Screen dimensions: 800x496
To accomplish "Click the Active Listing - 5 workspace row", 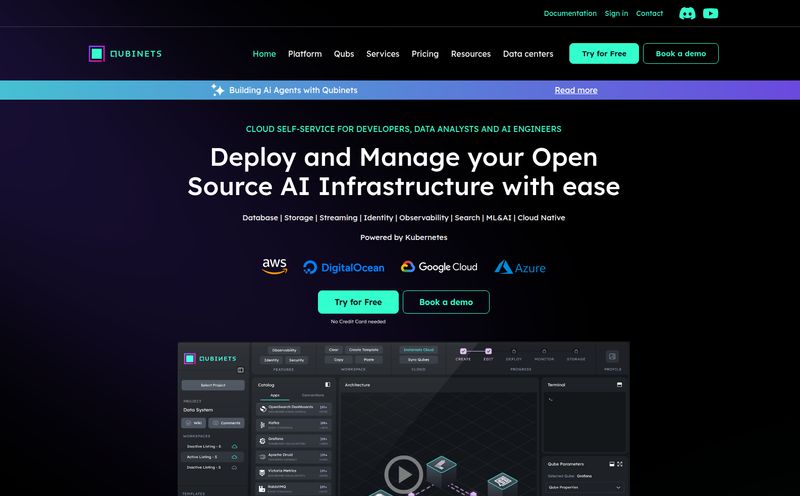I will coord(212,457).
